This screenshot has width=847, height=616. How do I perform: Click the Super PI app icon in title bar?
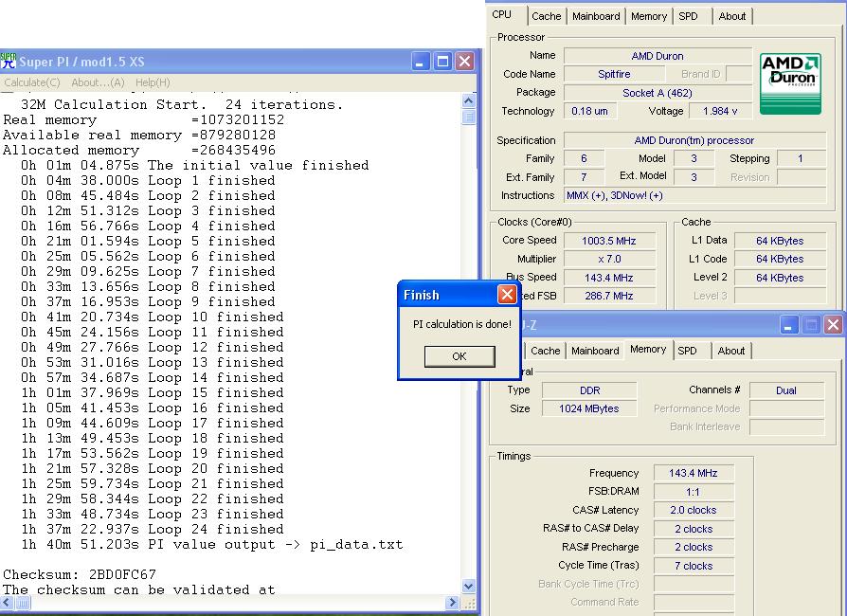[x=9, y=61]
